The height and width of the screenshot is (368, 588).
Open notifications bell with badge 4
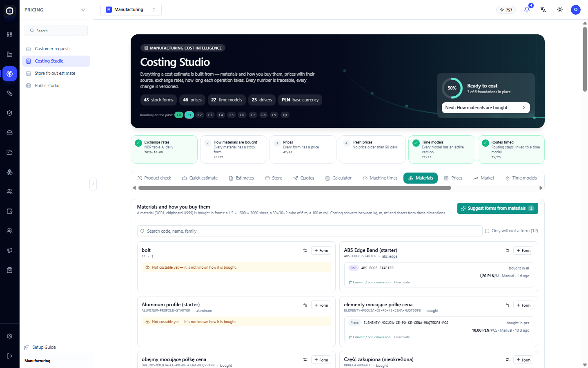point(527,9)
